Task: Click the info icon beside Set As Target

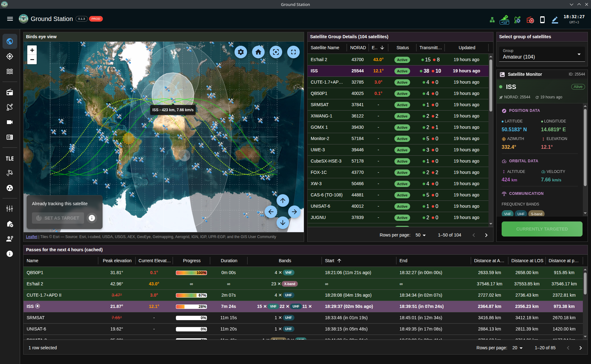Action: (x=92, y=218)
